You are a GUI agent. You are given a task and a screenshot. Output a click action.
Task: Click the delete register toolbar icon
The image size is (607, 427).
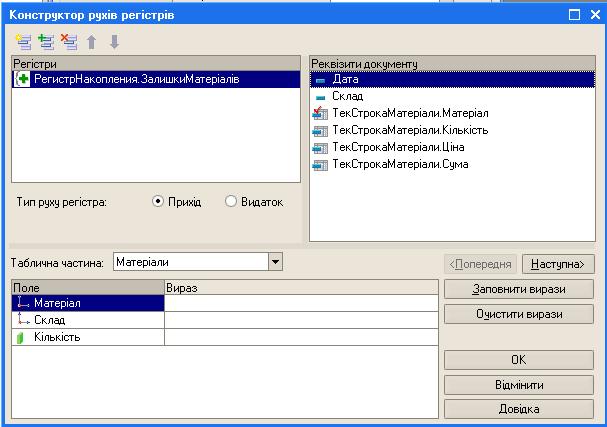69,42
